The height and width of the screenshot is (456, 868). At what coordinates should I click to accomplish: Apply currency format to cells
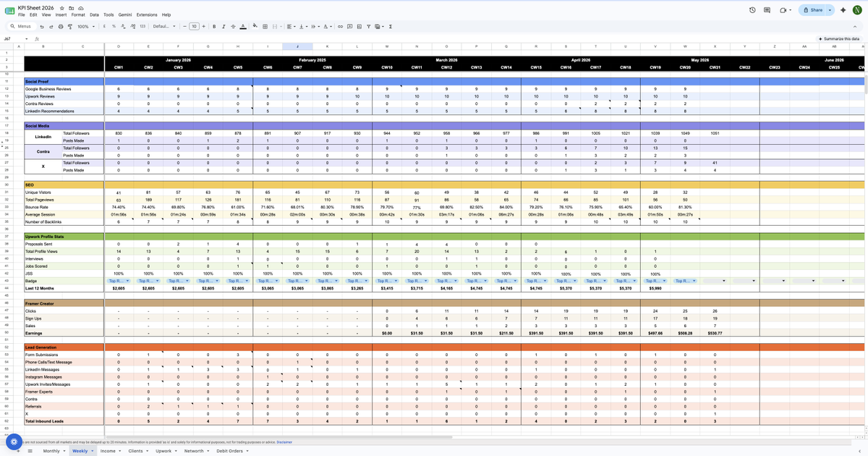tap(104, 26)
